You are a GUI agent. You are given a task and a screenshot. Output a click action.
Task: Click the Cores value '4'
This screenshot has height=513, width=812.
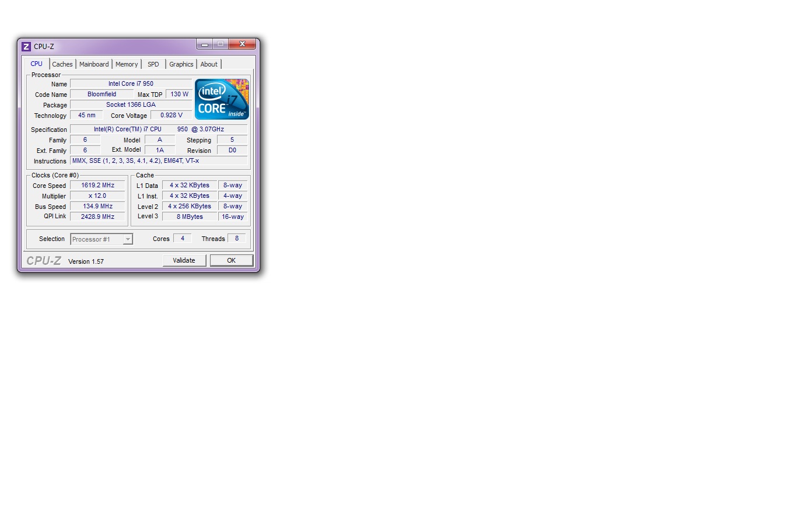183,239
